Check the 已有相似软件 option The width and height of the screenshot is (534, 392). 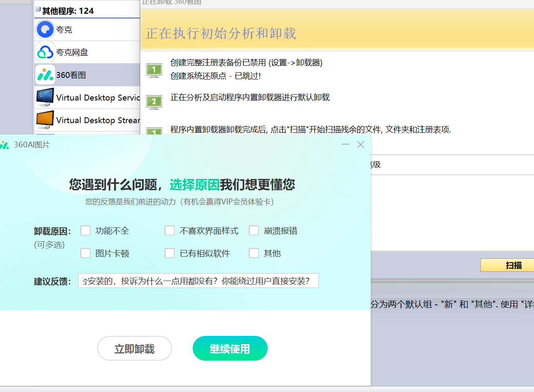click(170, 253)
